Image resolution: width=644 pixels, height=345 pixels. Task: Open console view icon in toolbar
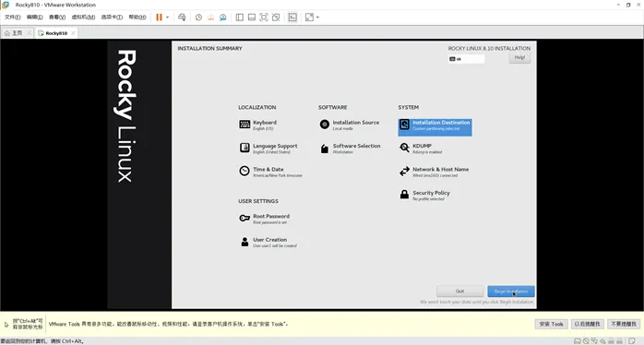coord(292,18)
